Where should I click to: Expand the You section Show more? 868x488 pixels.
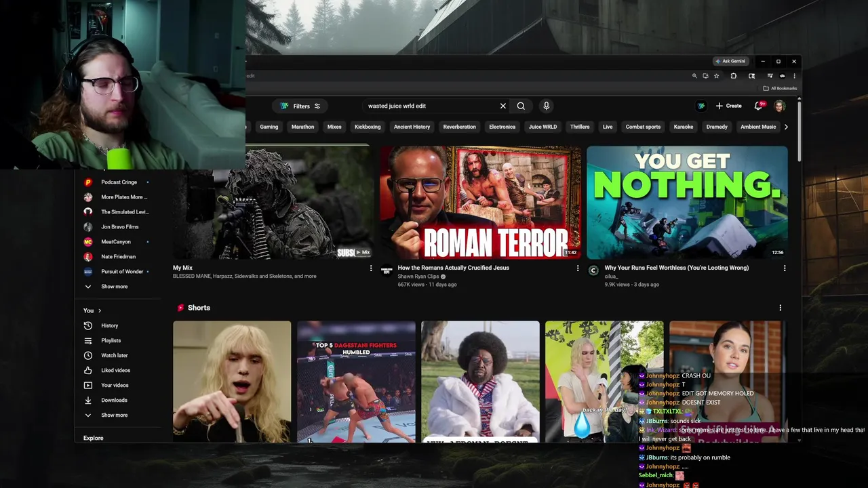pos(114,415)
